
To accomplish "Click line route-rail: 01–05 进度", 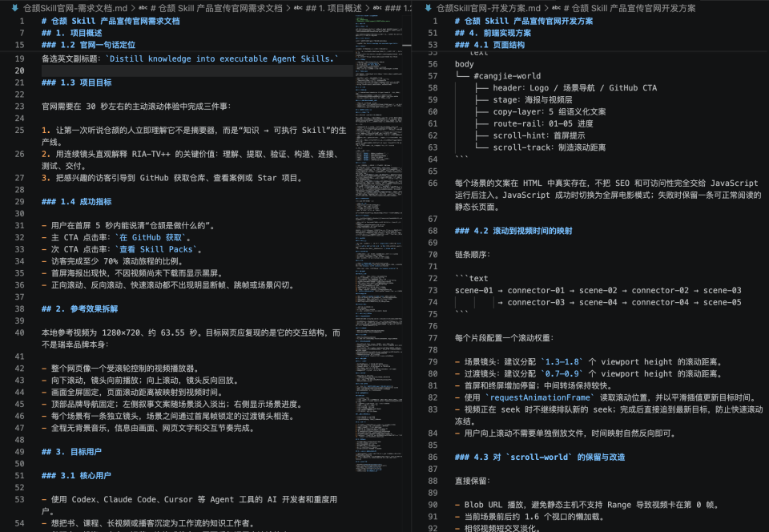I will [x=543, y=123].
